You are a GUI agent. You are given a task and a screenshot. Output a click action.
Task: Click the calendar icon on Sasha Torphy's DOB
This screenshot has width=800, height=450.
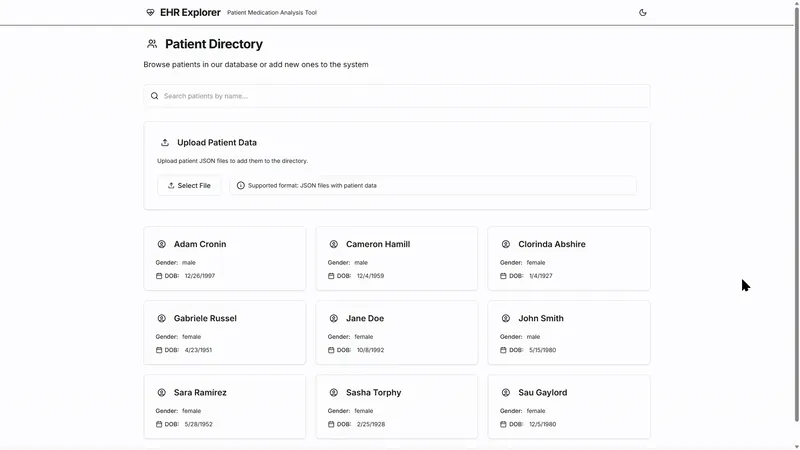tap(331, 424)
